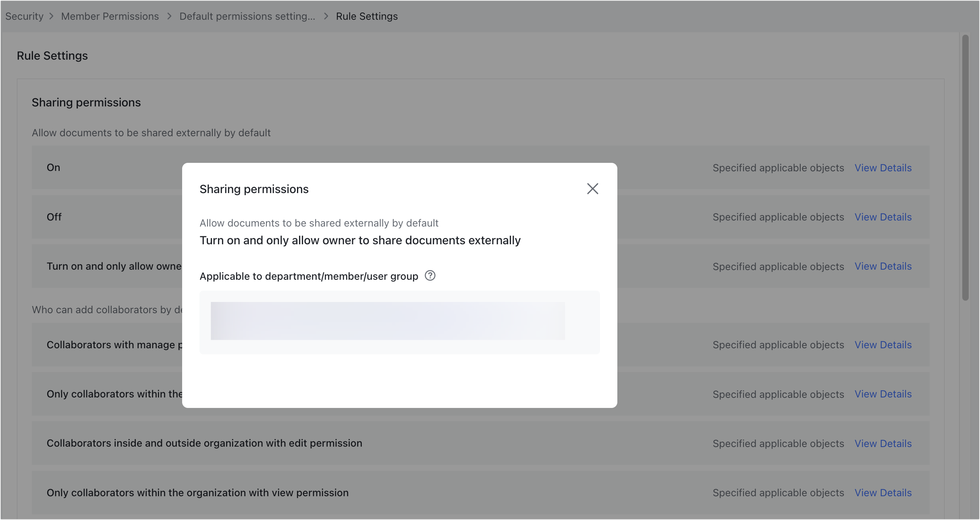Select the Off option for external sharing
Viewport: 980px width, 520px height.
pyautogui.click(x=54, y=217)
